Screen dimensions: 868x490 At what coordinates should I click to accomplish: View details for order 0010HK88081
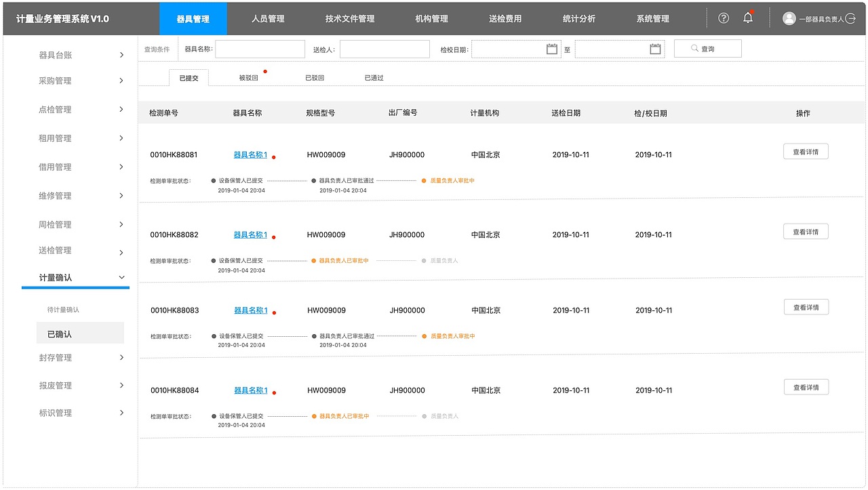point(806,152)
